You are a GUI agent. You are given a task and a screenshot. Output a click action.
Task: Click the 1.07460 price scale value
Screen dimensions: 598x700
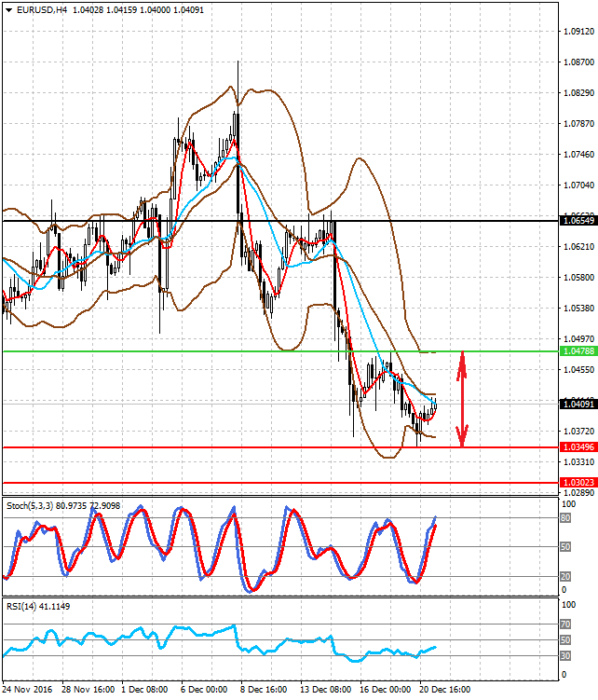pyautogui.click(x=578, y=155)
